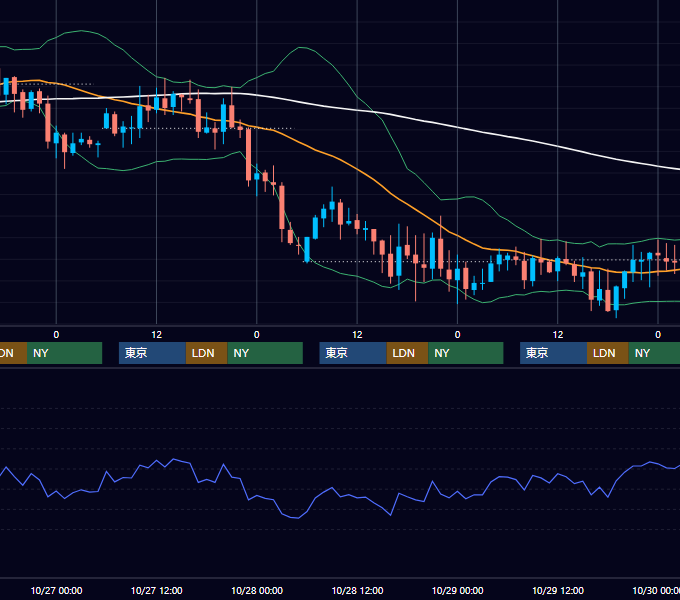680x600 pixels.
Task: Select the LDN session block on 10/29
Action: [608, 353]
